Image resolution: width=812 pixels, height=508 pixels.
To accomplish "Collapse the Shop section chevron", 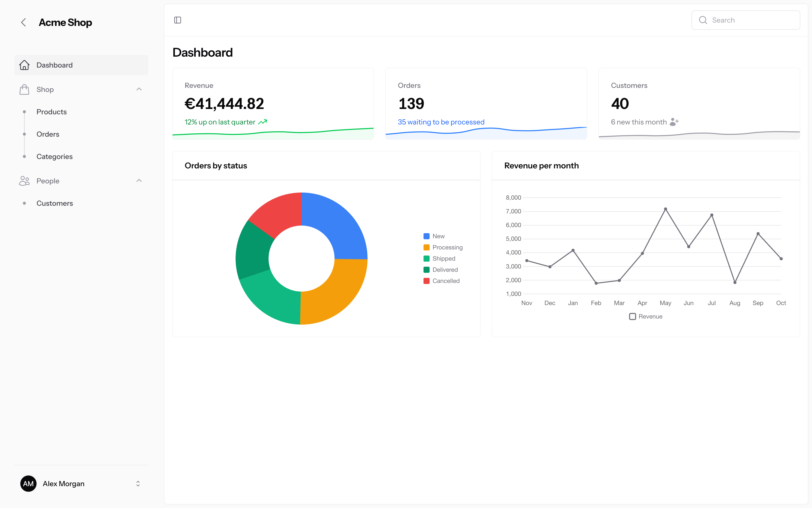I will pyautogui.click(x=139, y=89).
